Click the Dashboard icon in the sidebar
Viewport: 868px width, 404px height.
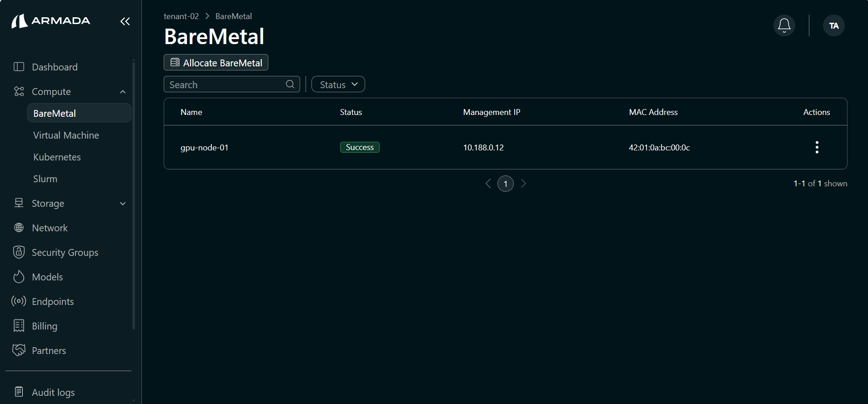coord(19,67)
